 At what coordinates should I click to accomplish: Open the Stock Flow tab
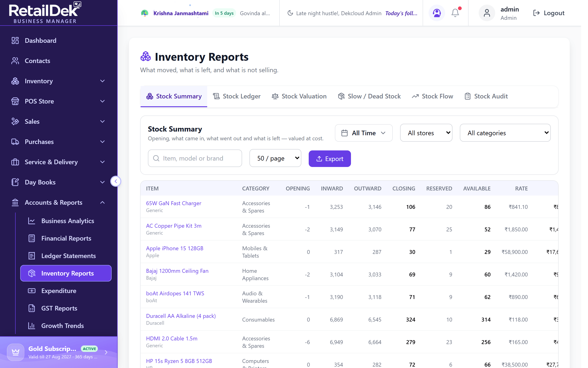click(432, 96)
